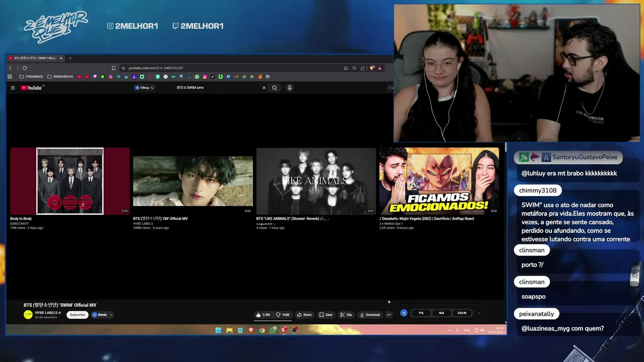The width and height of the screenshot is (644, 362).
Task: Expand the stats extension chevron
Action: (478, 313)
